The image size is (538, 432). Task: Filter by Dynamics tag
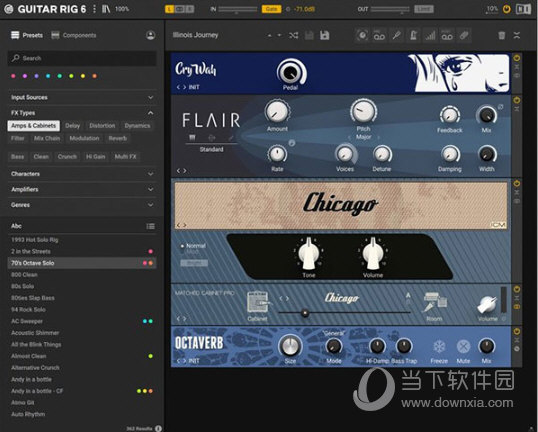[137, 126]
